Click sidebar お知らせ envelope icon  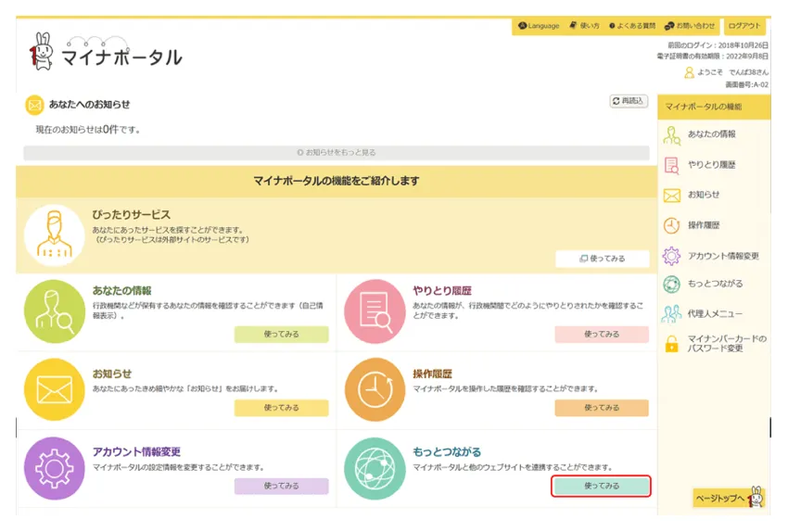[x=671, y=196]
